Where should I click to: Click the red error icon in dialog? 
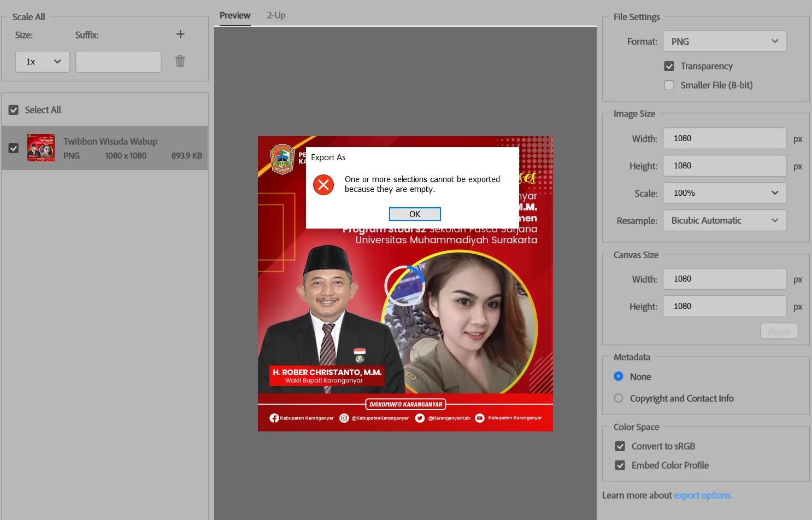coord(323,185)
